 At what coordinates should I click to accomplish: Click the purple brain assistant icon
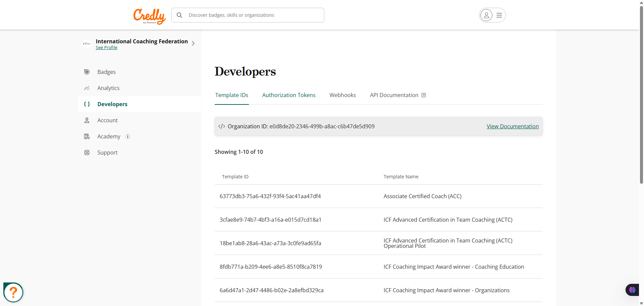632,290
